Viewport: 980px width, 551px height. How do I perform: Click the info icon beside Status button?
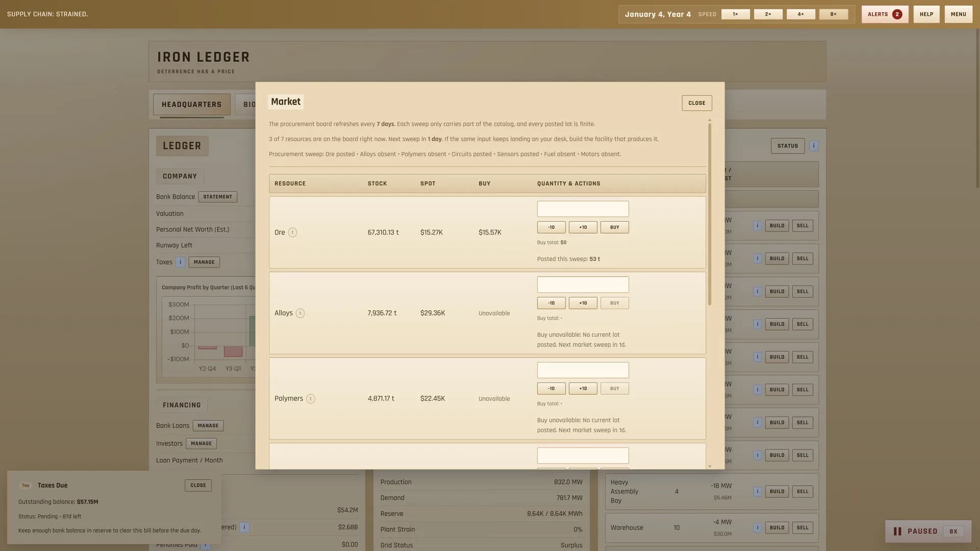tap(814, 146)
